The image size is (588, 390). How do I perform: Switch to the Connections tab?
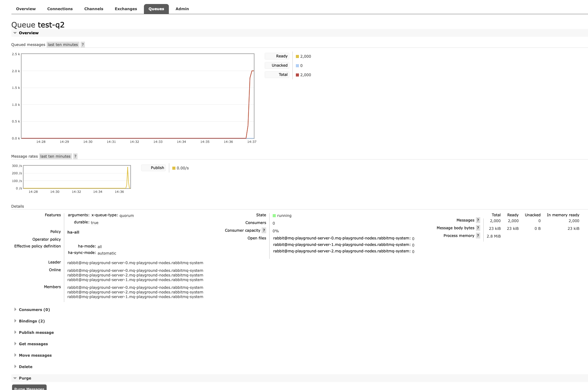point(60,9)
